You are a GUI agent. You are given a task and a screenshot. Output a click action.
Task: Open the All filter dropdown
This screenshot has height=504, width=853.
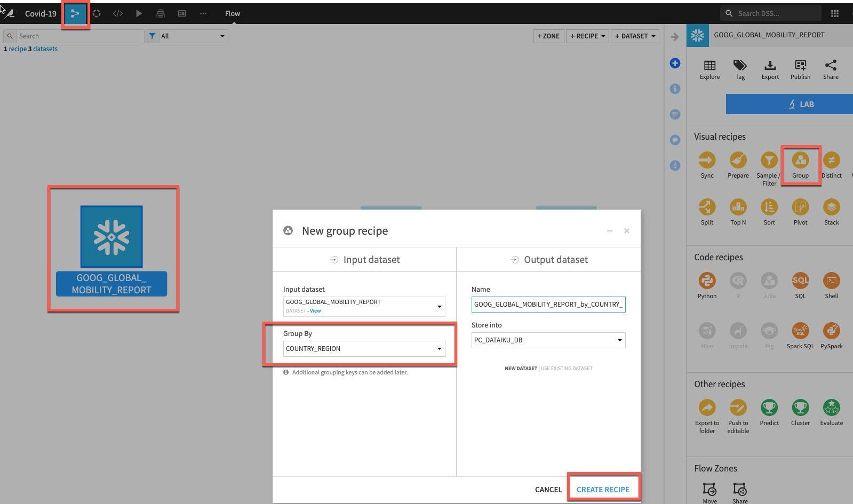coord(192,36)
